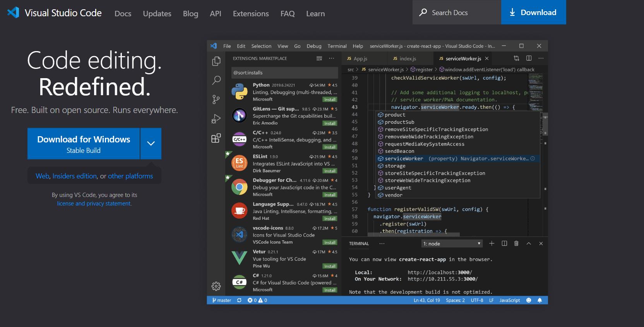Select the TERMINAL panel tab

359,244
